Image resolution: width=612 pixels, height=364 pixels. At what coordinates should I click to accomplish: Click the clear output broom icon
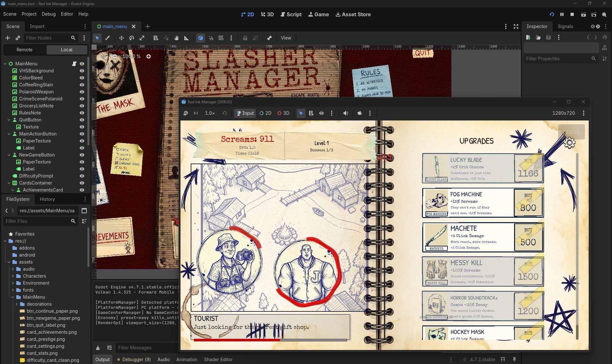coord(98,348)
